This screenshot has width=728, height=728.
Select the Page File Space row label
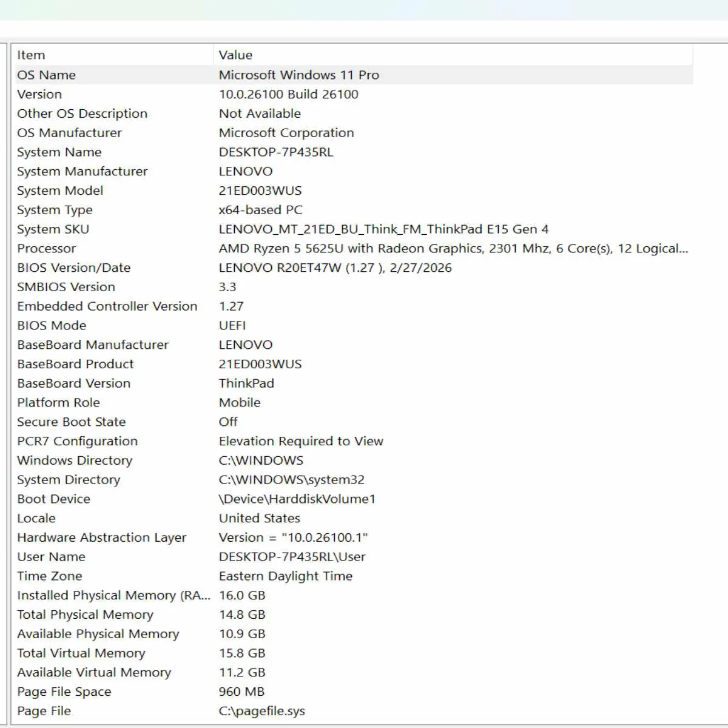tap(64, 692)
